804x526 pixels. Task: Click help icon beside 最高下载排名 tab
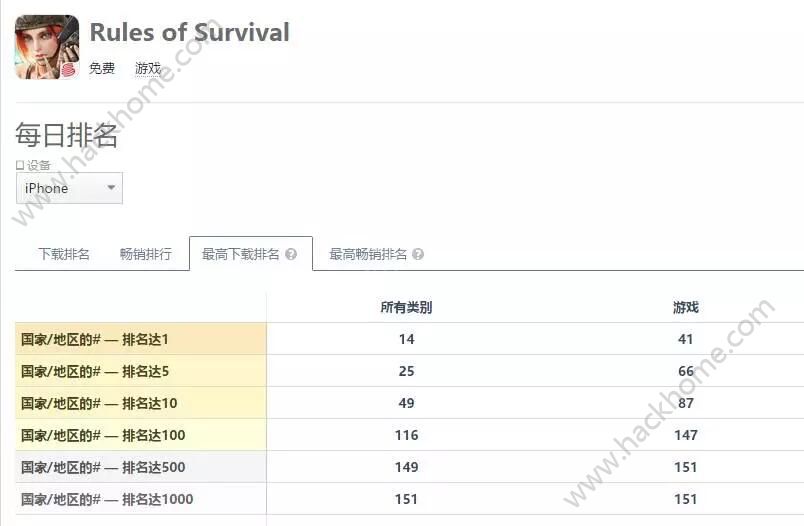291,254
